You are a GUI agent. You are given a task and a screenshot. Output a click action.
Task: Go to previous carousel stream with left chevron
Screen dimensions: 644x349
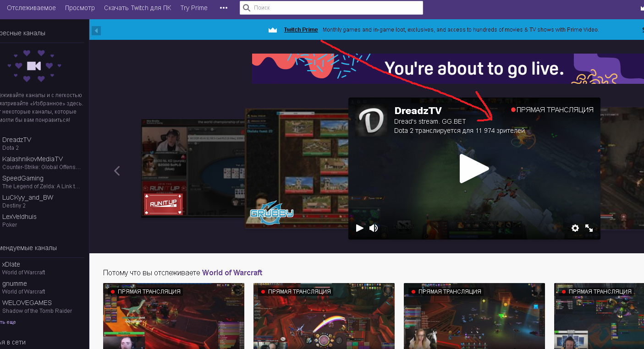click(x=117, y=171)
